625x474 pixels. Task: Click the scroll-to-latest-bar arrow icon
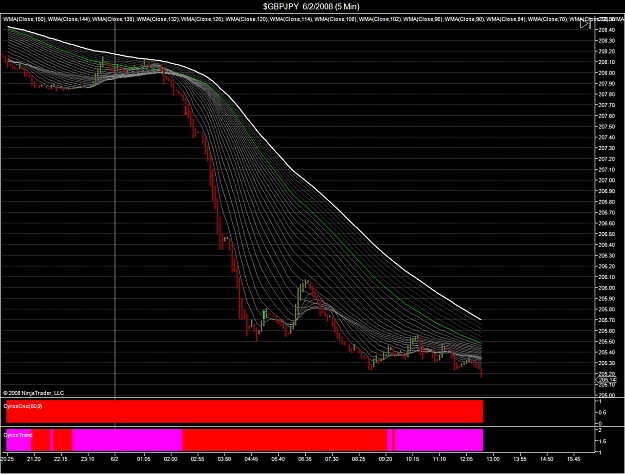(x=585, y=24)
